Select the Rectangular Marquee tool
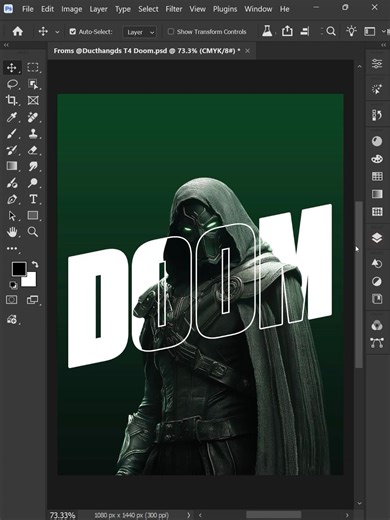This screenshot has height=520, width=390. point(33,68)
